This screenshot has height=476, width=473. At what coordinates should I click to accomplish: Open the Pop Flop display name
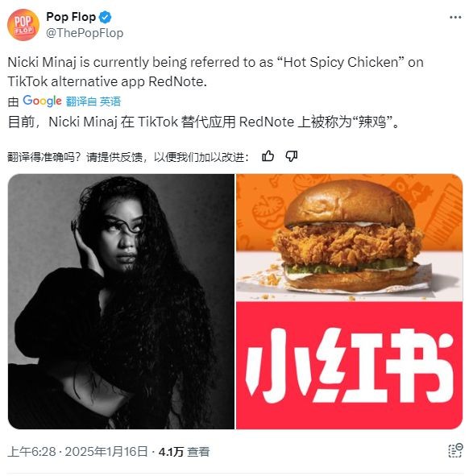point(71,17)
